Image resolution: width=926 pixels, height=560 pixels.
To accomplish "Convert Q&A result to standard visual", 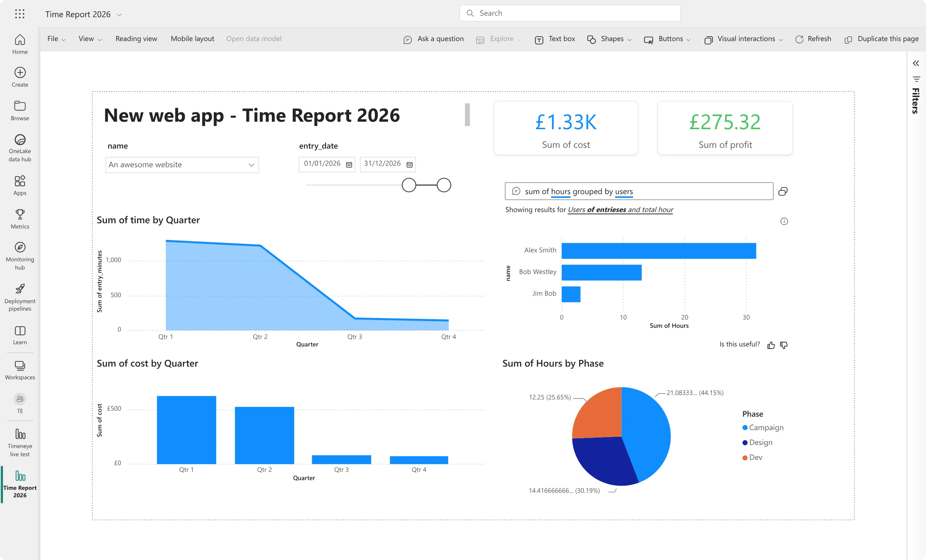I will [783, 191].
